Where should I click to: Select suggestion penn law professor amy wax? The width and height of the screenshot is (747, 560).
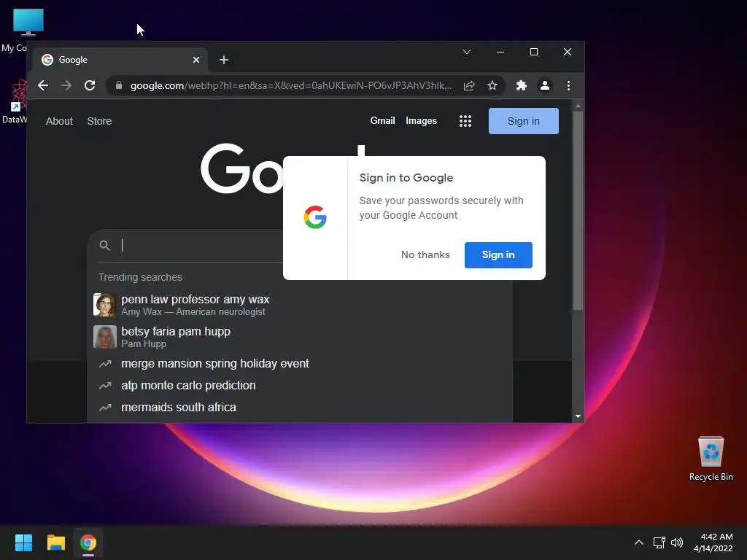(300, 305)
